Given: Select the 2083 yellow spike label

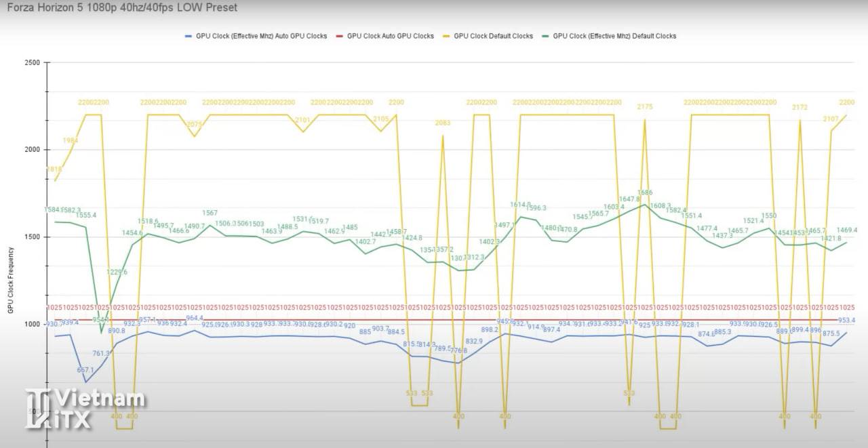Looking at the screenshot, I should tap(443, 123).
